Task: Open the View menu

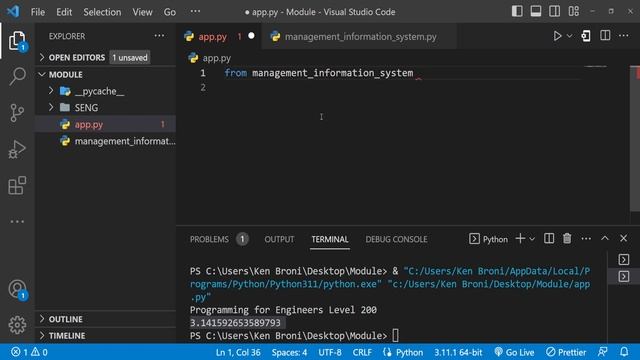Action: tap(142, 12)
